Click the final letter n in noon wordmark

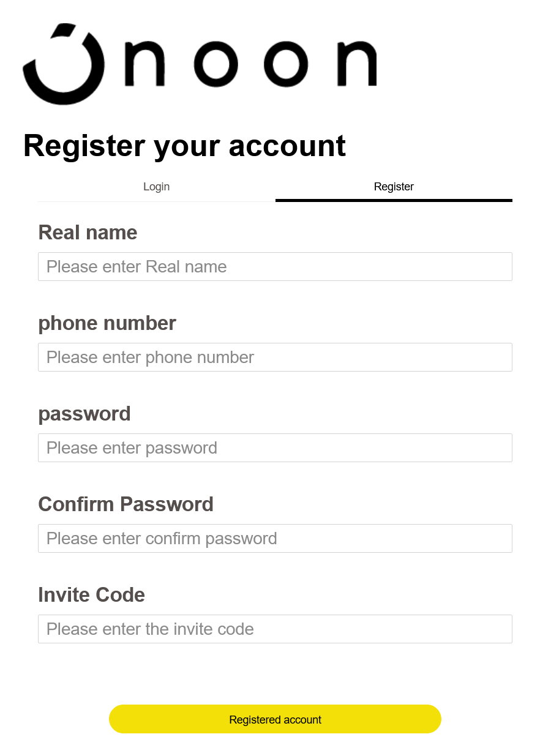click(356, 64)
